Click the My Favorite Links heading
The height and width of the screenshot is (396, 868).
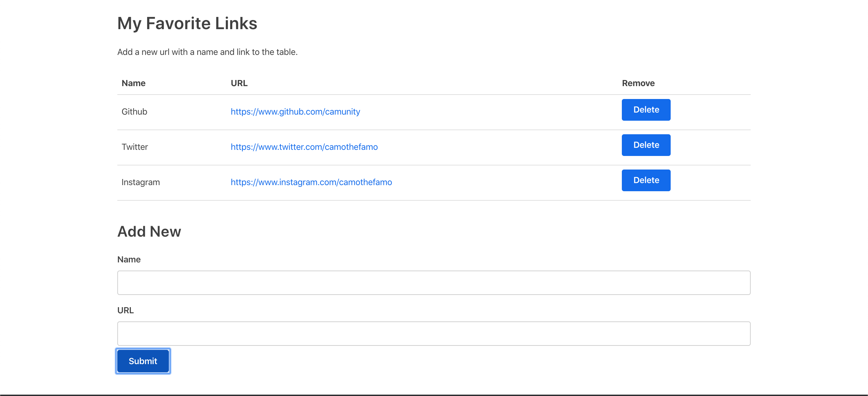pos(187,23)
